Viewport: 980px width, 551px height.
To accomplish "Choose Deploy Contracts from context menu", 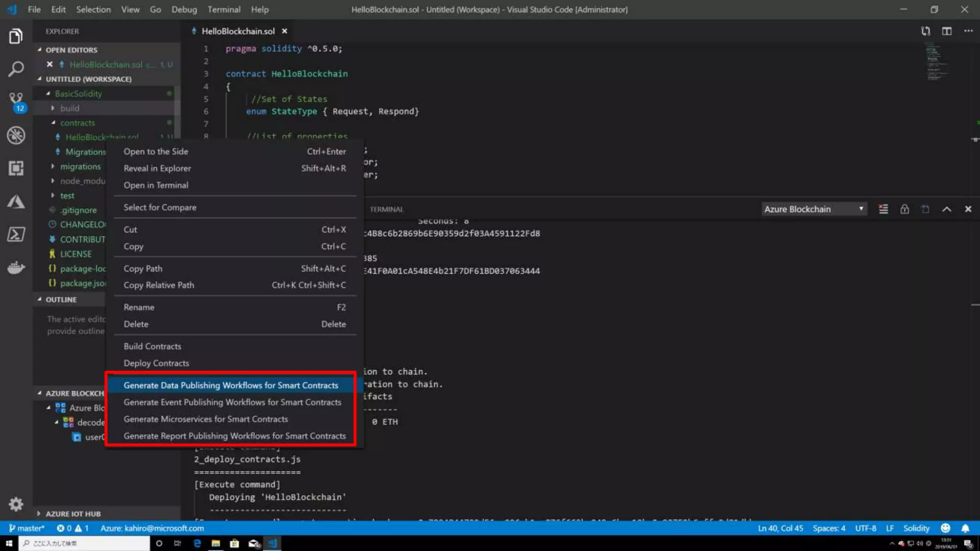I will pyautogui.click(x=156, y=363).
